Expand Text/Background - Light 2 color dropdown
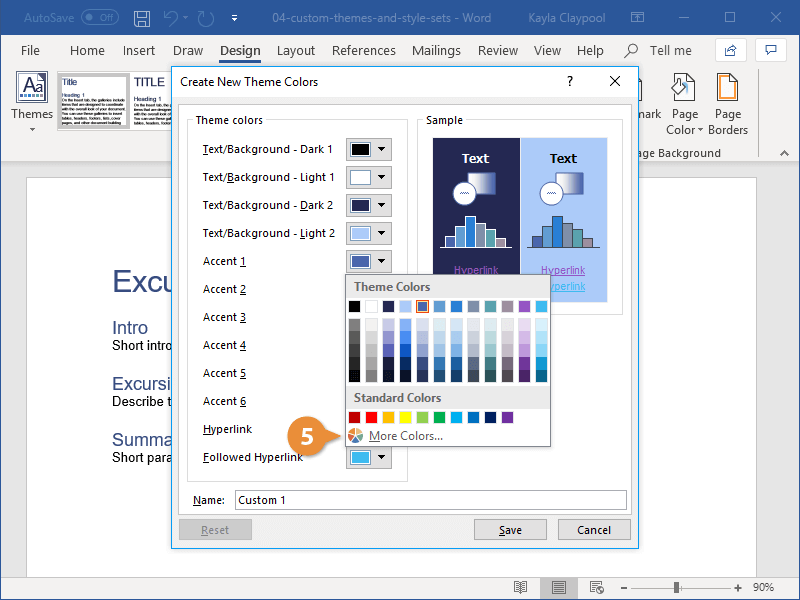The width and height of the screenshot is (800, 600). point(369,233)
